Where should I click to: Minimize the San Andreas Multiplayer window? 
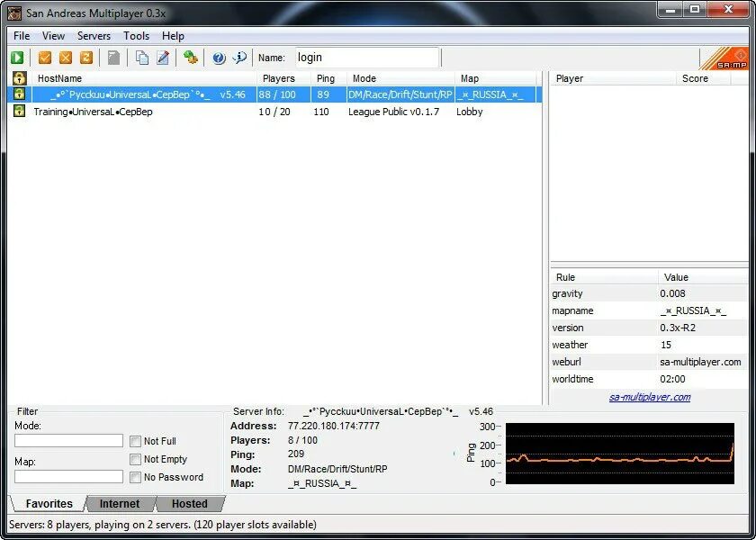[x=672, y=10]
